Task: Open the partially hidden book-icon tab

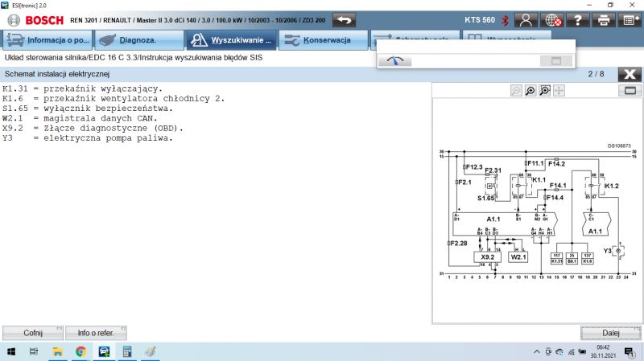Action: pyautogui.click(x=507, y=35)
